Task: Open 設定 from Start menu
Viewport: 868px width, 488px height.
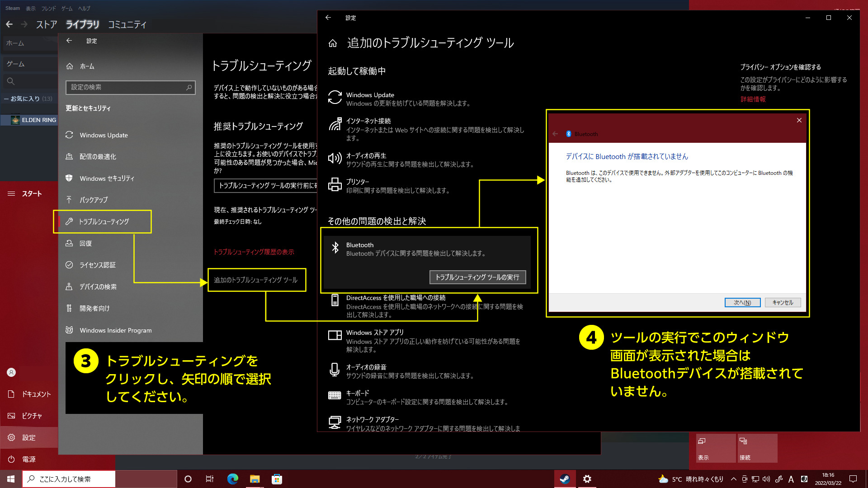Action: (29, 437)
